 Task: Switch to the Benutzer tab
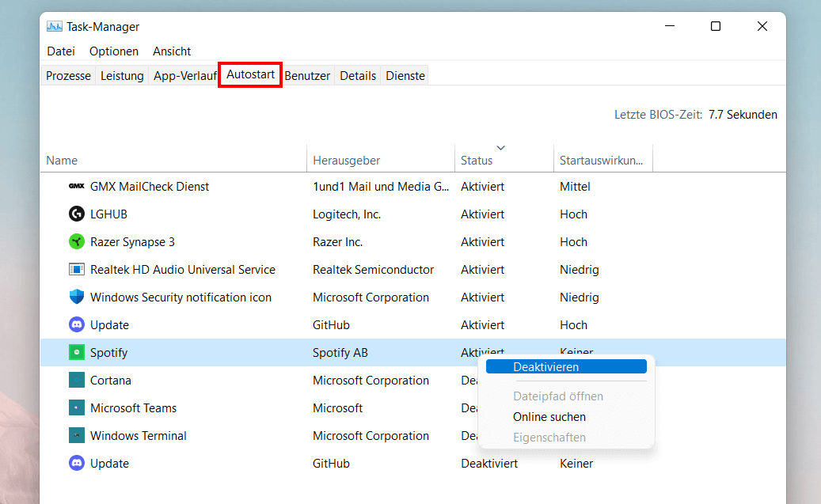click(x=307, y=76)
